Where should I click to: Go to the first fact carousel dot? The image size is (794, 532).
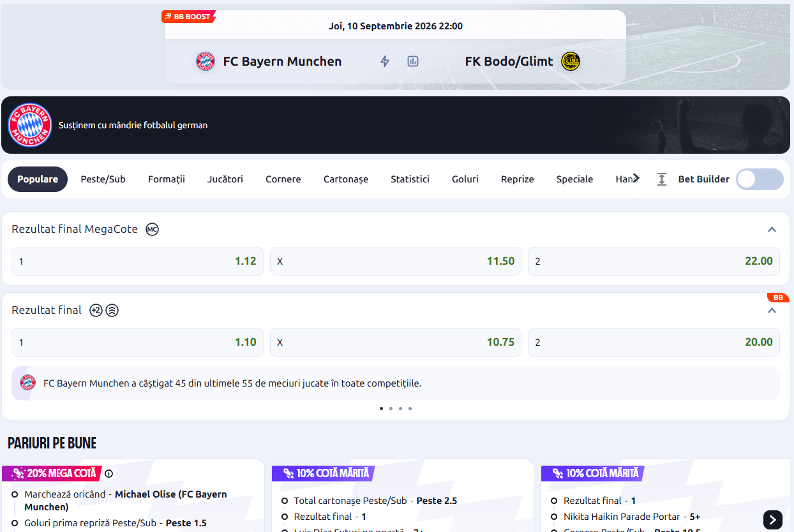(x=381, y=408)
